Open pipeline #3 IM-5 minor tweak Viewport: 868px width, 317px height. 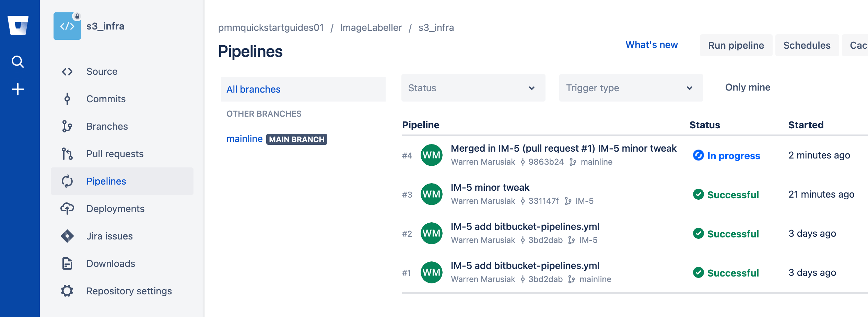pos(490,187)
